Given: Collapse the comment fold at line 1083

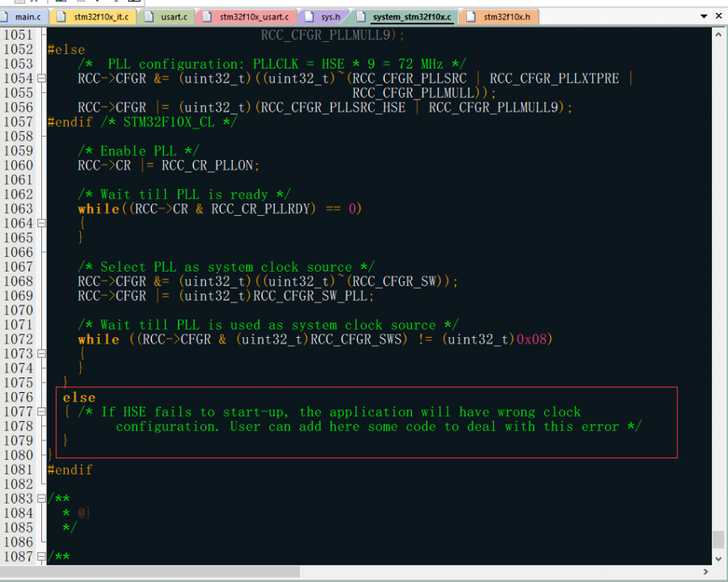Looking at the screenshot, I should pyautogui.click(x=42, y=499).
